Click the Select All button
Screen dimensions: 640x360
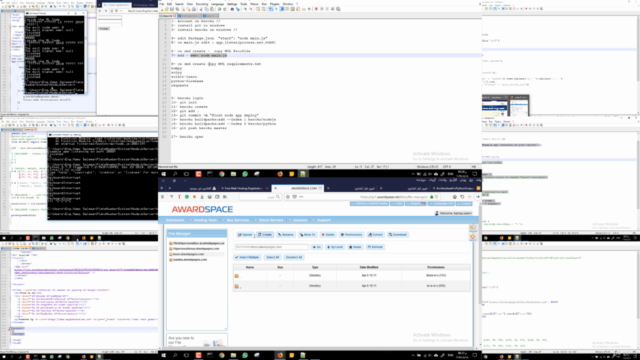[273, 258]
